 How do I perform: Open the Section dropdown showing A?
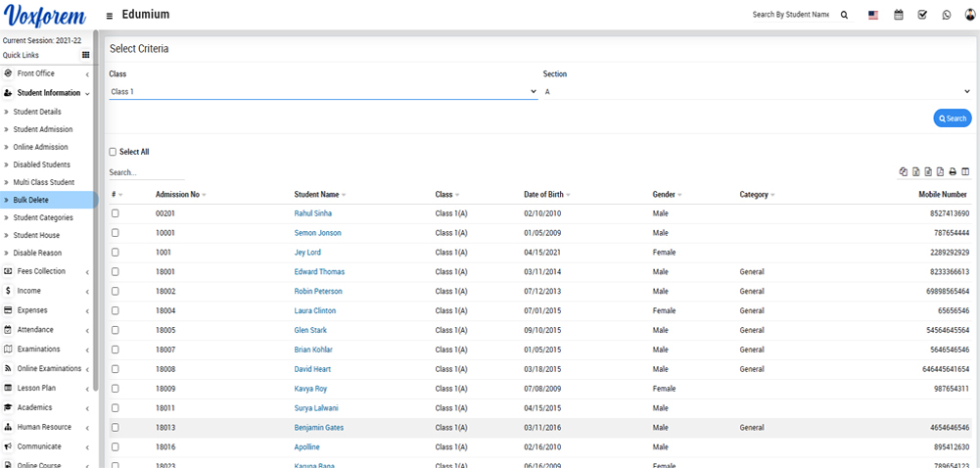[756, 92]
